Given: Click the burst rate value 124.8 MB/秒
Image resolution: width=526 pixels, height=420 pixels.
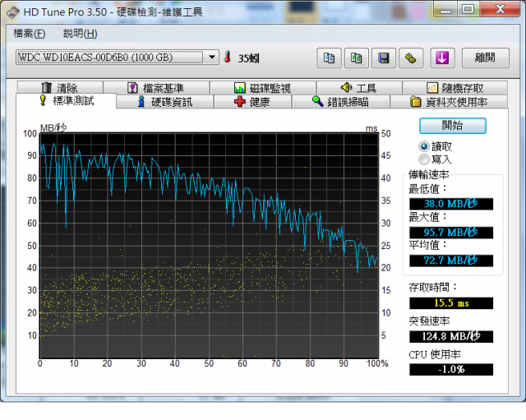Looking at the screenshot, I should click(451, 336).
